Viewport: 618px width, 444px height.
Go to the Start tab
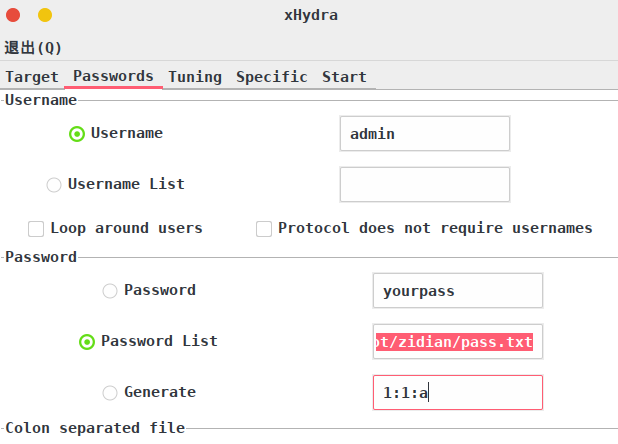tap(344, 77)
